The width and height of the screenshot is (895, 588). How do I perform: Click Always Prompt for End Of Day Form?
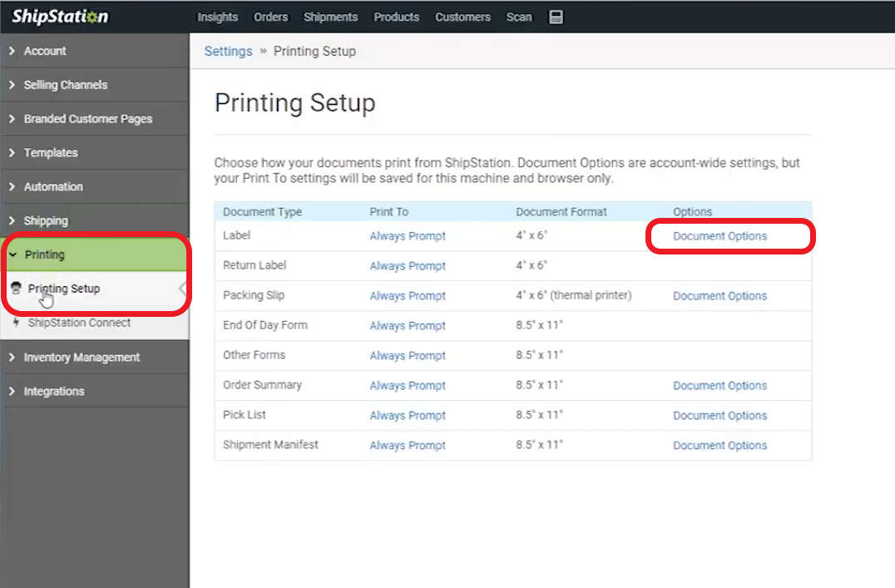pos(408,325)
